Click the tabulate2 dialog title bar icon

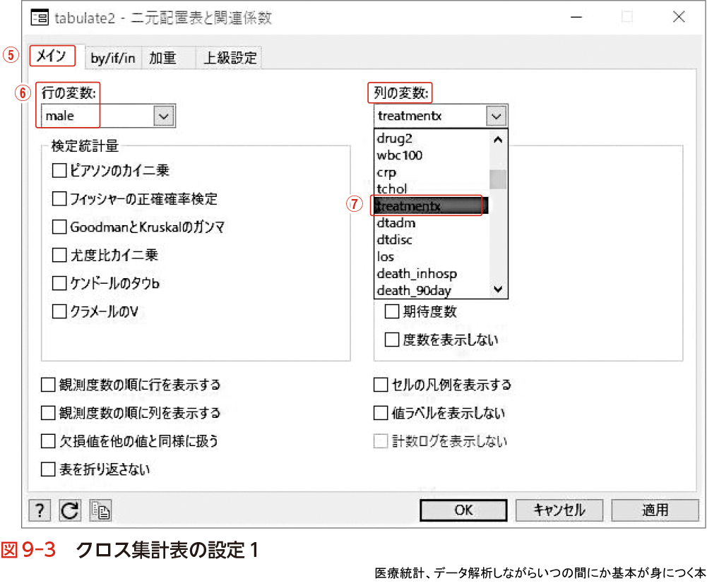[x=40, y=18]
